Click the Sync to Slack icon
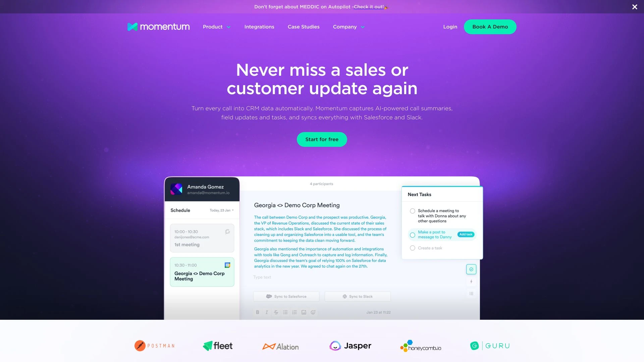Image resolution: width=644 pixels, height=362 pixels. 344,296
